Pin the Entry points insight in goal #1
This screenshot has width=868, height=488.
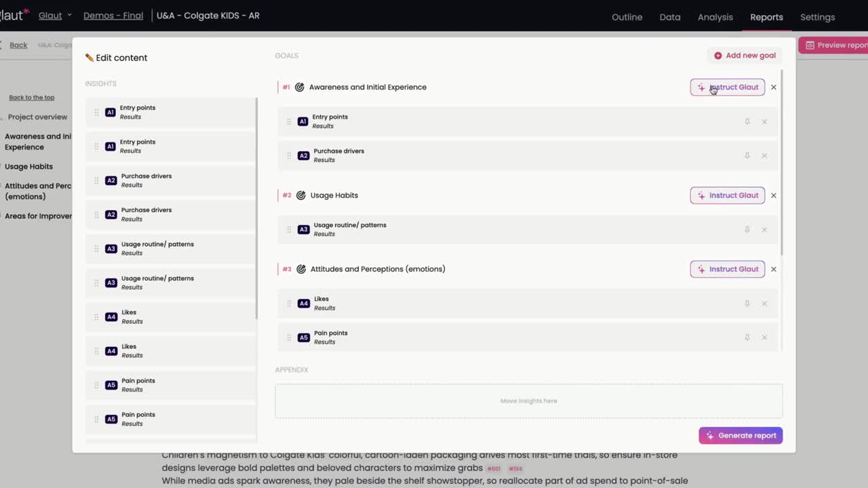click(x=747, y=121)
